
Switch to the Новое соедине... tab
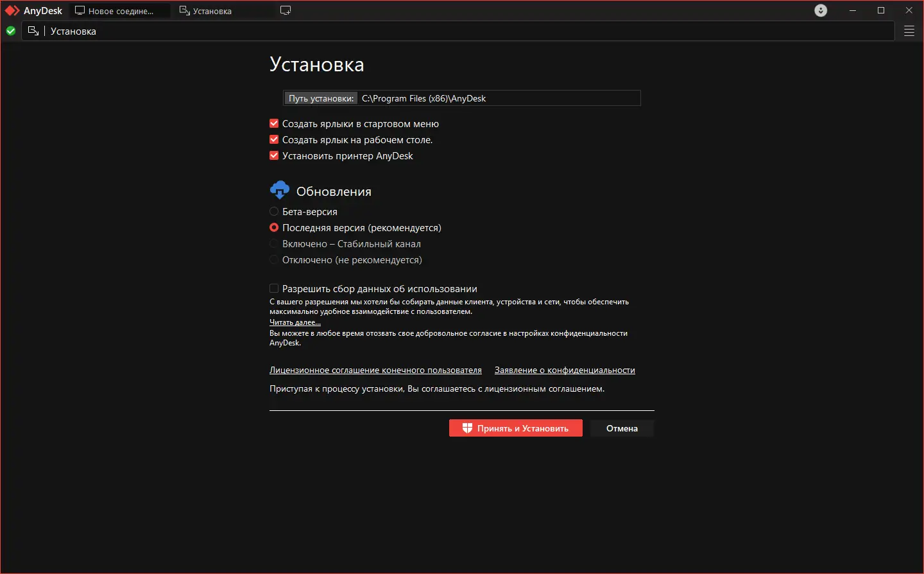coord(120,11)
